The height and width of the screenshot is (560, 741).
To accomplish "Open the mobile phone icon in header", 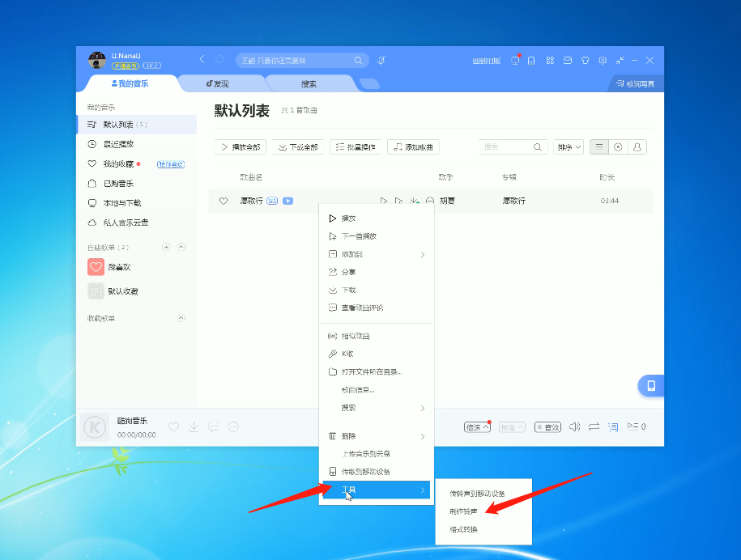I will (531, 61).
